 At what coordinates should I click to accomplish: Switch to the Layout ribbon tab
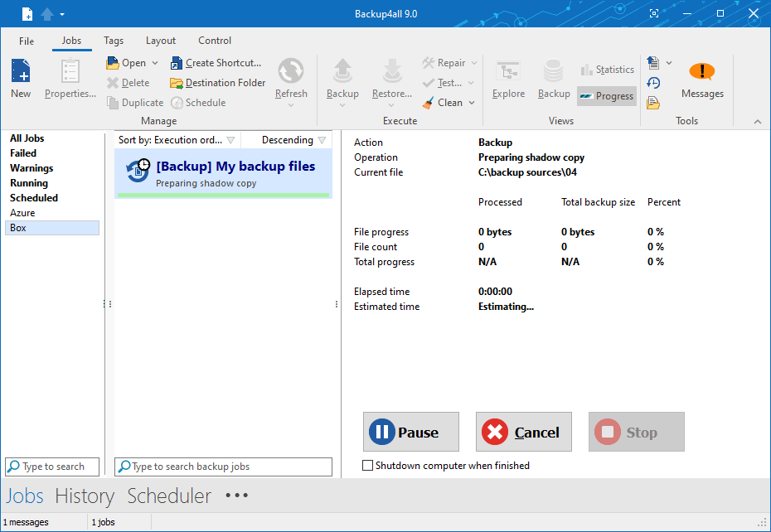pyautogui.click(x=161, y=41)
